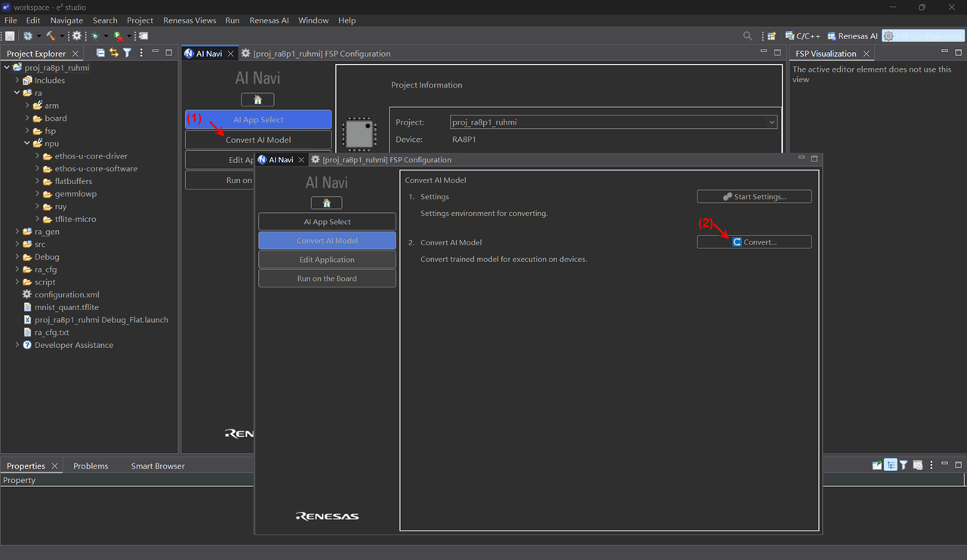Collapse the npu folder node

coord(27,143)
